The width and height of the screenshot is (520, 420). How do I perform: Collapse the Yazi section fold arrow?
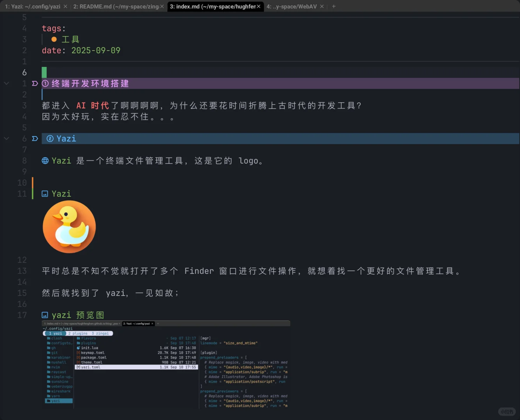pos(6,138)
